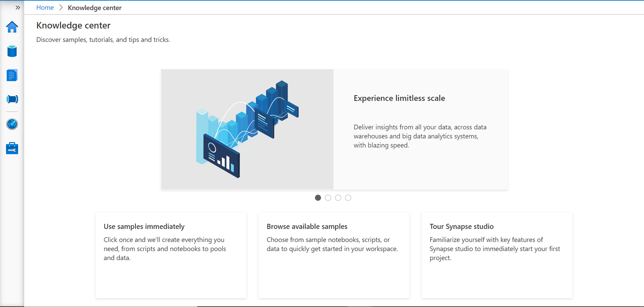The image size is (644, 307).
Task: Switch to the third carousel slide
Action: [x=338, y=198]
